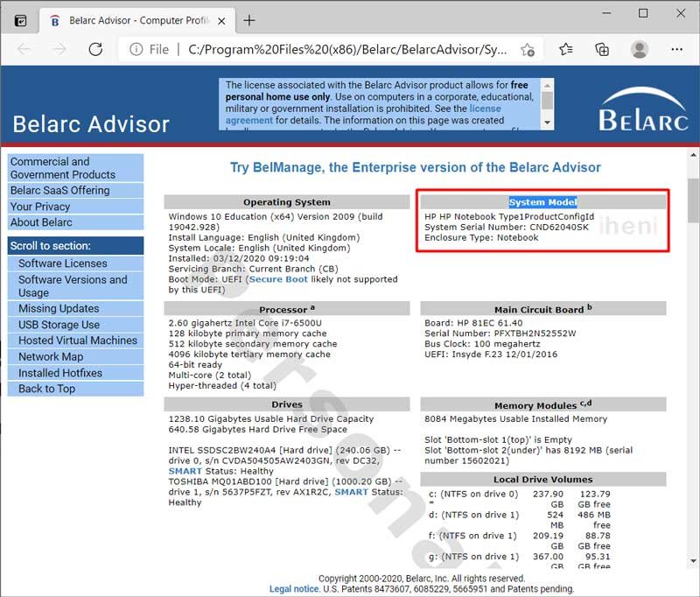Click the Board: HP 81EC 61.40 line
Viewport: 700px width, 597px height.
tap(473, 323)
